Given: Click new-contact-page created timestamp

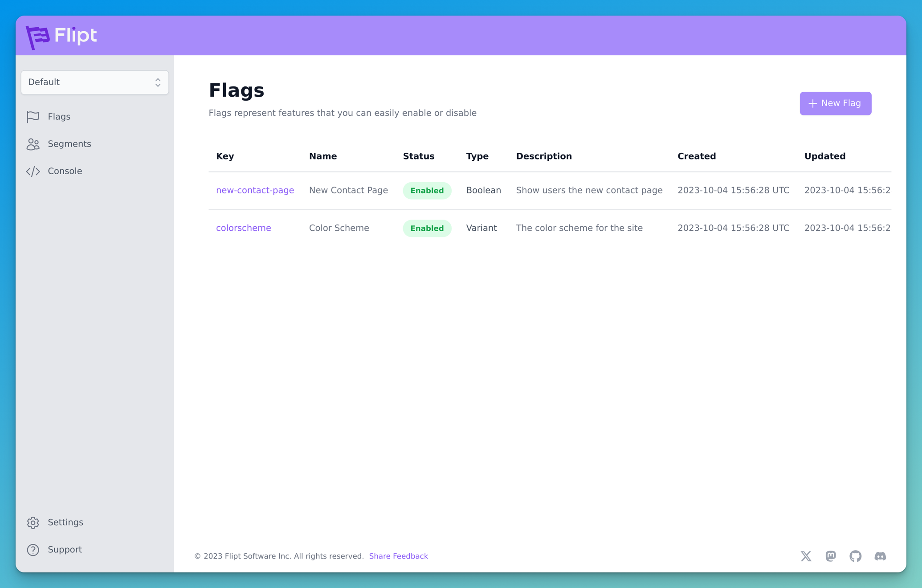Looking at the screenshot, I should [733, 191].
